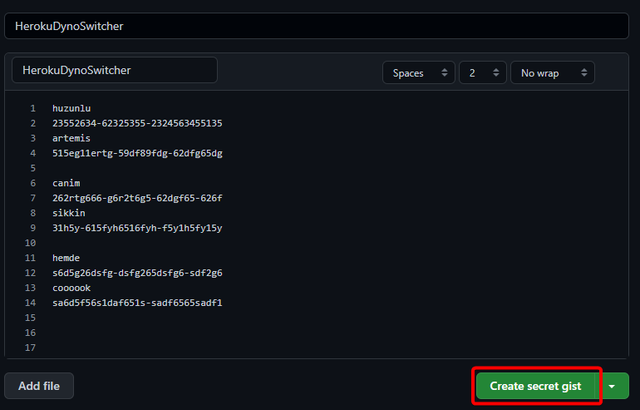
Task: Click the line starting with 515eg11ertg
Action: 137,153
